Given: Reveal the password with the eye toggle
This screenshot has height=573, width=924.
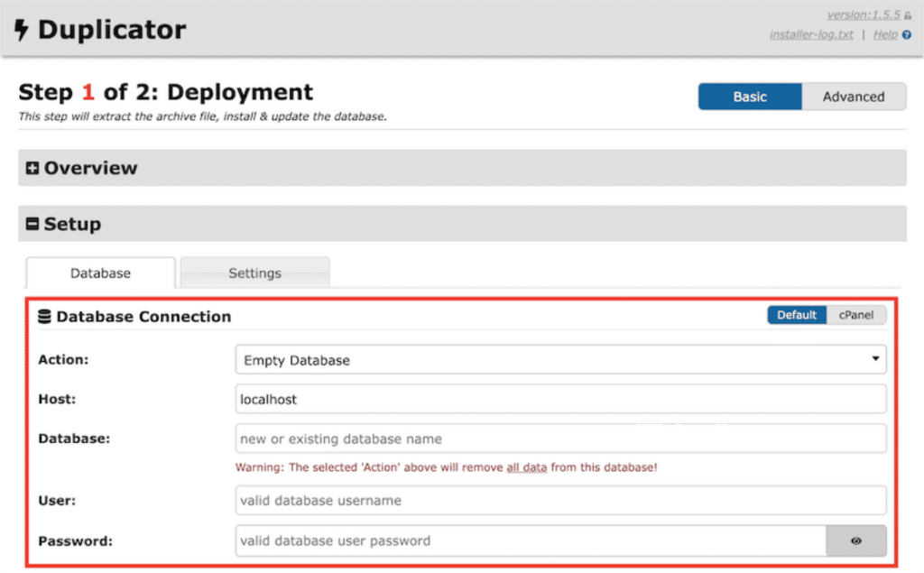Looking at the screenshot, I should coord(855,541).
